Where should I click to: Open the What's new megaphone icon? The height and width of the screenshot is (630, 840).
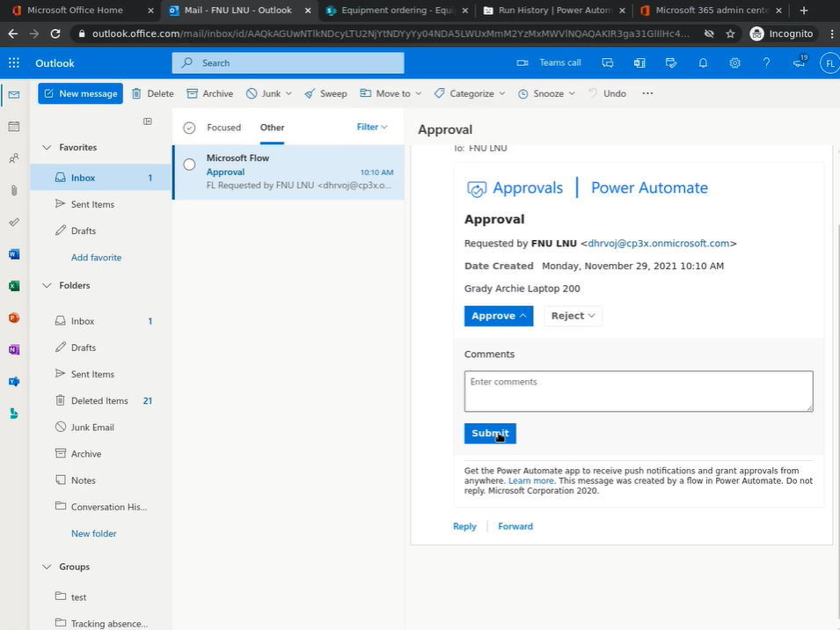click(x=800, y=62)
